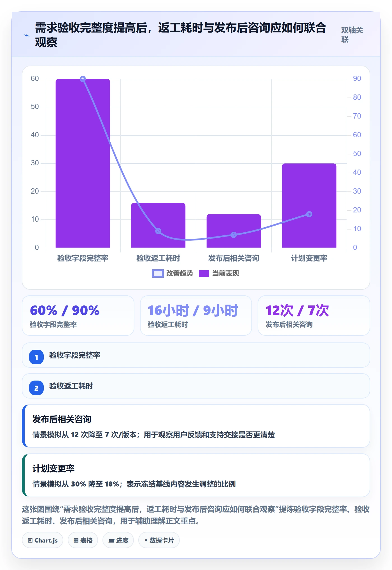The width and height of the screenshot is (392, 570).
Task: Open the 60% / 90% data card
Action: pyautogui.click(x=78, y=316)
